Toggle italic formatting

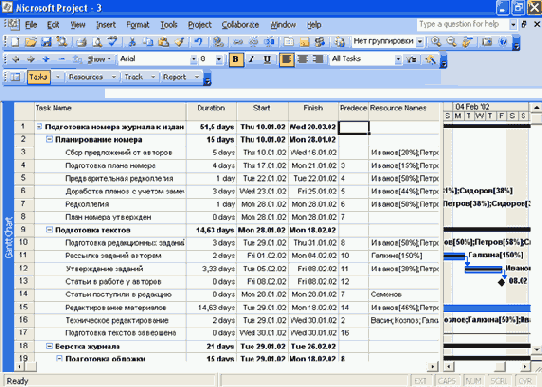(251, 59)
